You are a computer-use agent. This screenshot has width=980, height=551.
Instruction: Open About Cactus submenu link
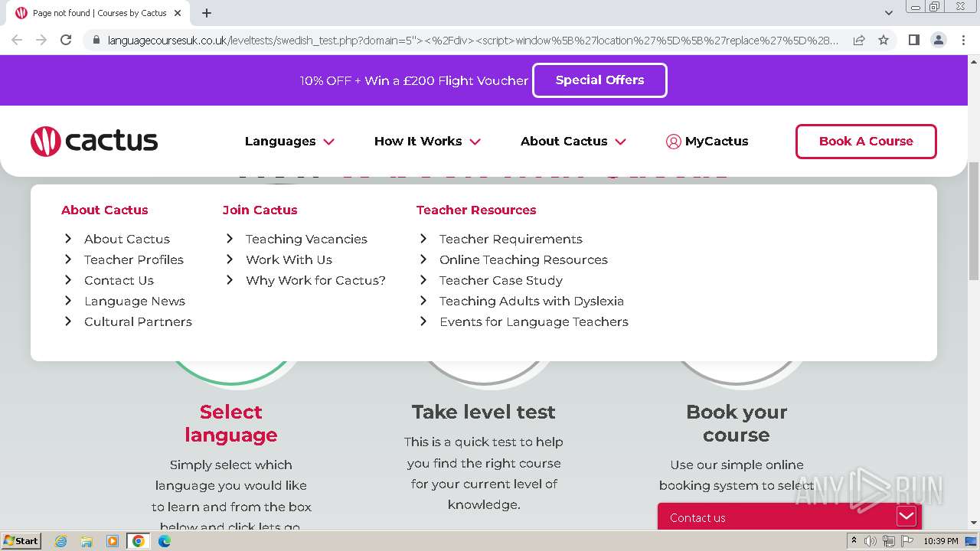(127, 239)
